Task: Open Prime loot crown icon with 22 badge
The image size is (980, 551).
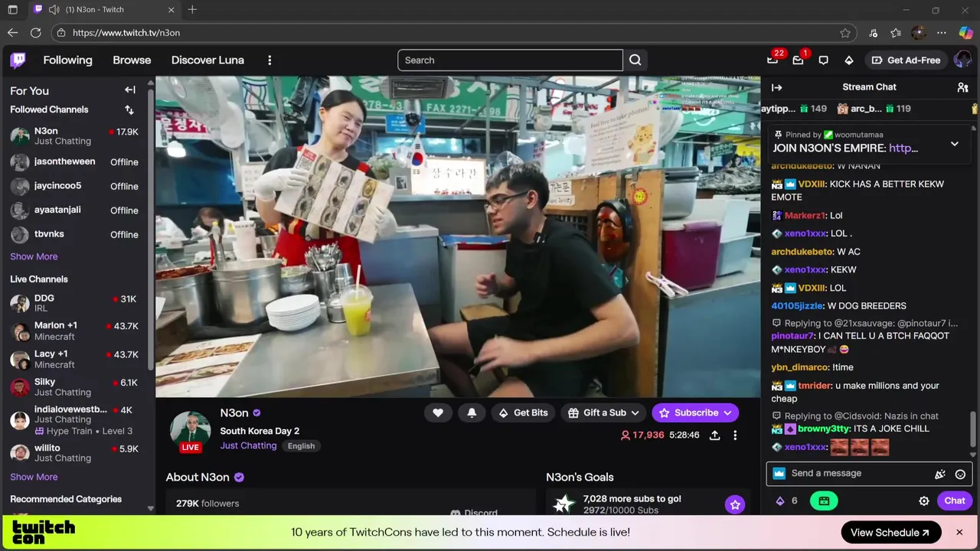Action: 773,60
